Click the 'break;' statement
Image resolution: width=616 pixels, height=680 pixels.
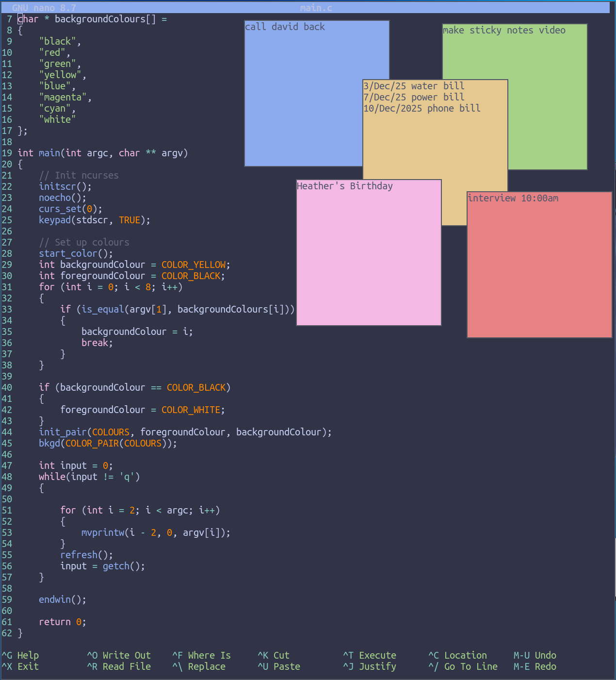pos(97,343)
